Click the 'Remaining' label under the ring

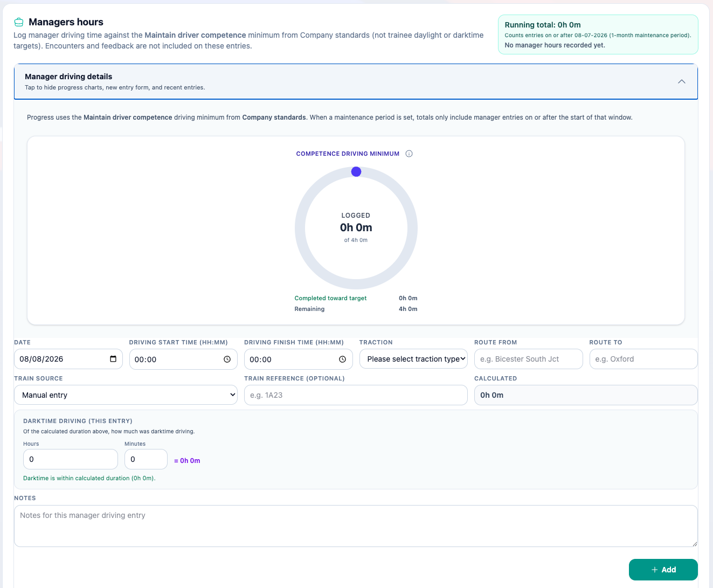point(309,309)
